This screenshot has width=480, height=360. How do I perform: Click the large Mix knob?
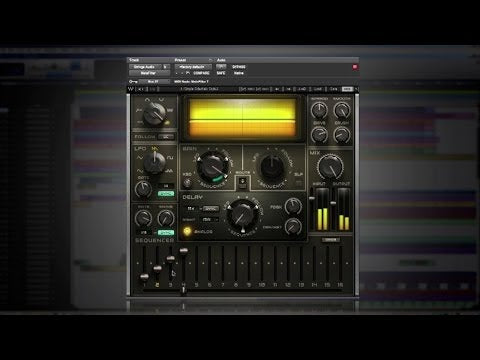[330, 167]
